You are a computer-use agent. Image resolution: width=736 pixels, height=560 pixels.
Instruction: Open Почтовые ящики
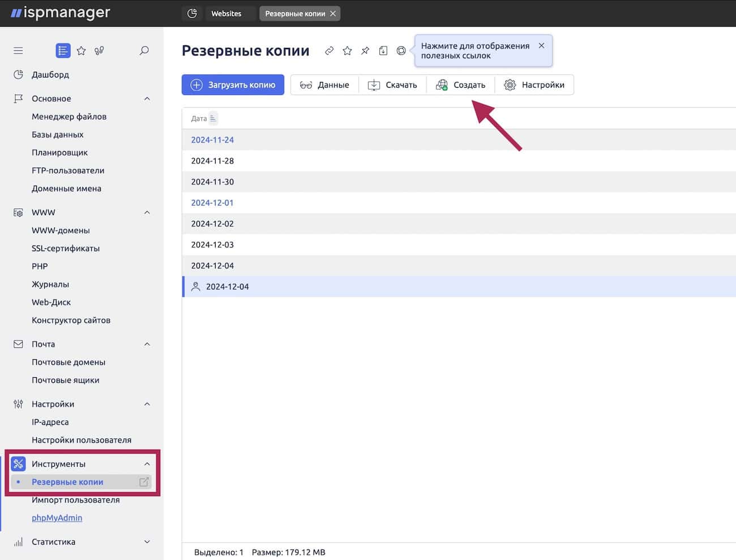tap(66, 380)
